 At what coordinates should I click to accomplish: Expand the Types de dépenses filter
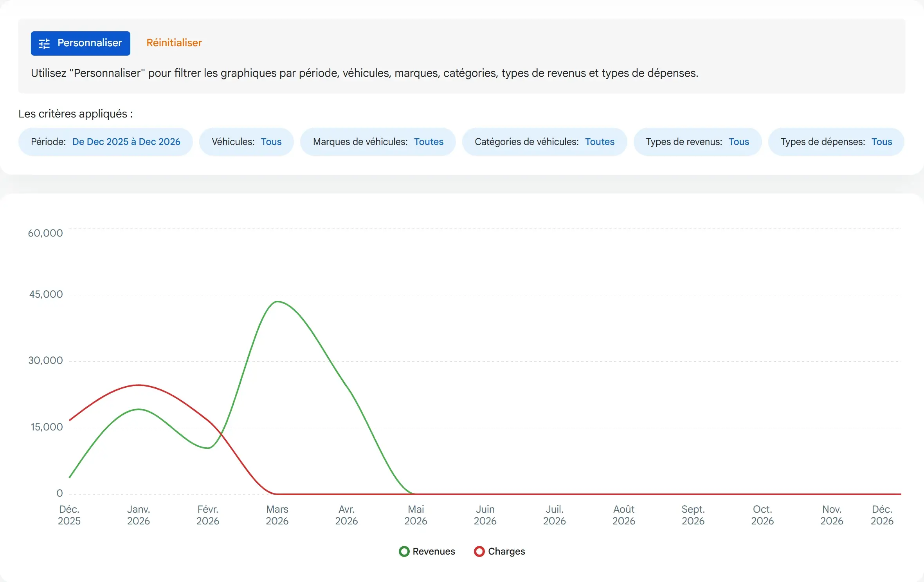pos(836,141)
